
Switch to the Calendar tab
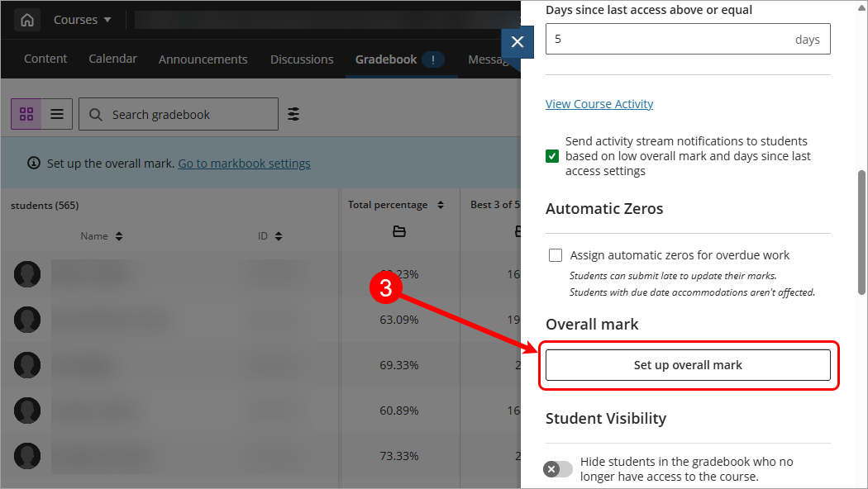tap(112, 59)
